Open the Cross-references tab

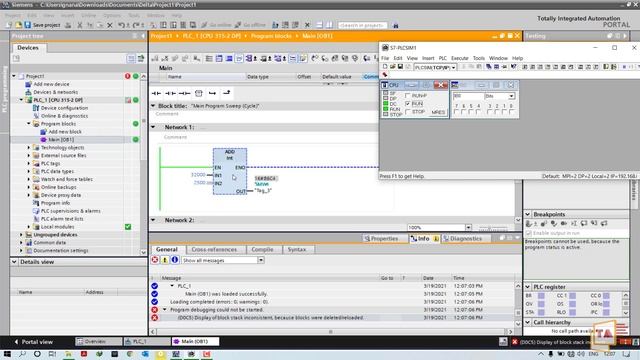[x=214, y=249]
